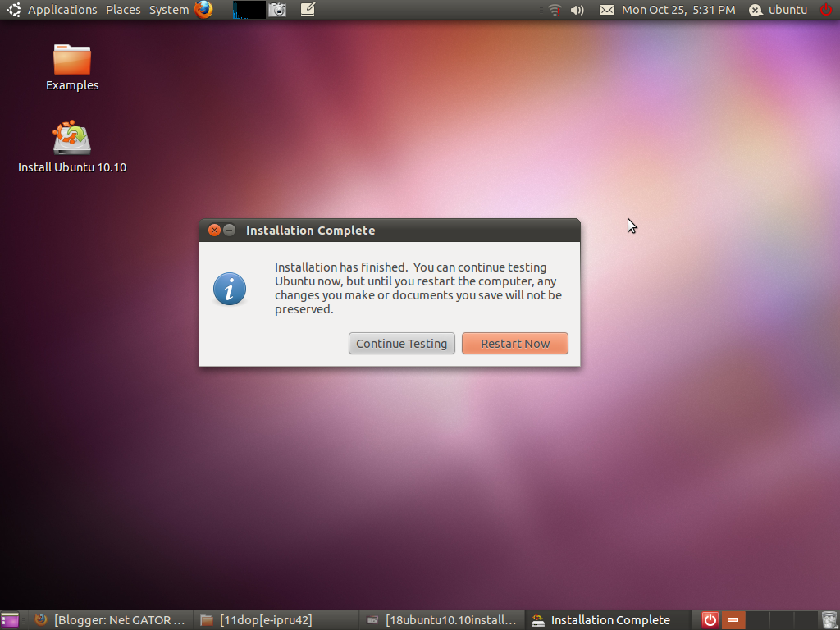Screen dimensions: 840x630
Task: Open the System menu
Action: tap(168, 10)
